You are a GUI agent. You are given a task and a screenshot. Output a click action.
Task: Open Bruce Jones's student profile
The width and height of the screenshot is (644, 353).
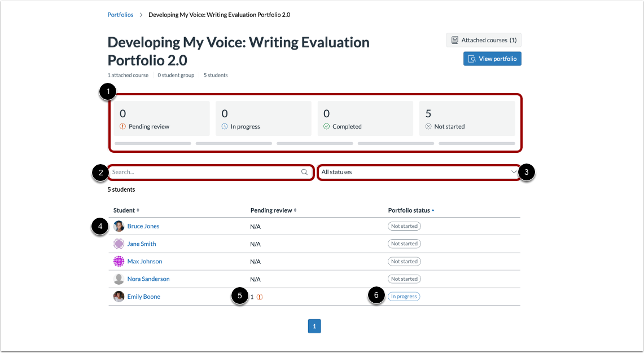[x=143, y=226]
